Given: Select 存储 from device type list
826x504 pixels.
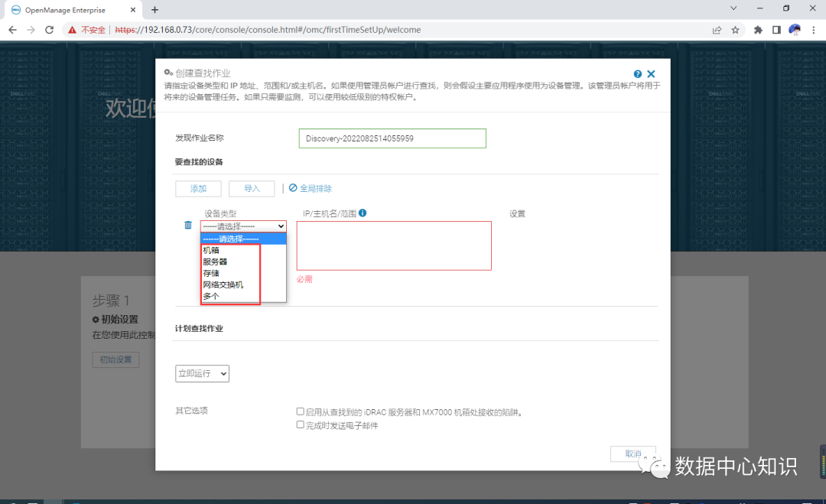Looking at the screenshot, I should pos(243,273).
